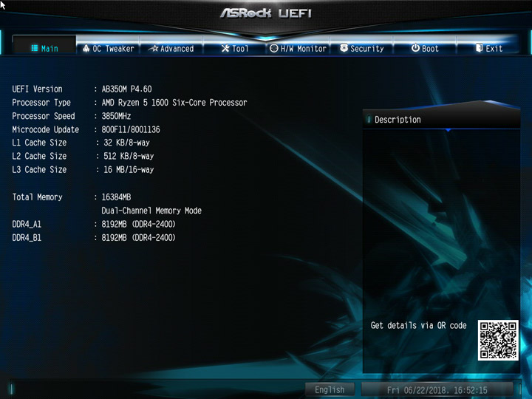Click the Dual-Channel Memory Mode text
The image size is (532, 399).
point(151,211)
